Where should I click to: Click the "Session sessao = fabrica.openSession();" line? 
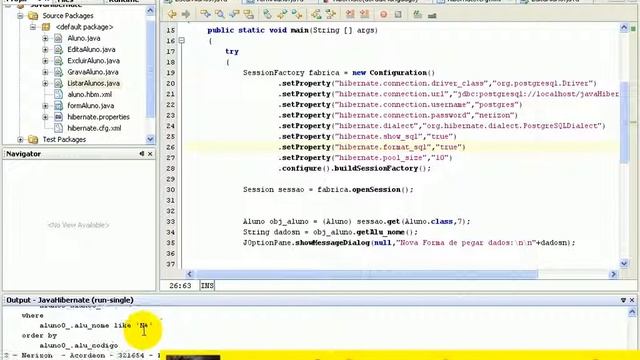pyautogui.click(x=328, y=189)
